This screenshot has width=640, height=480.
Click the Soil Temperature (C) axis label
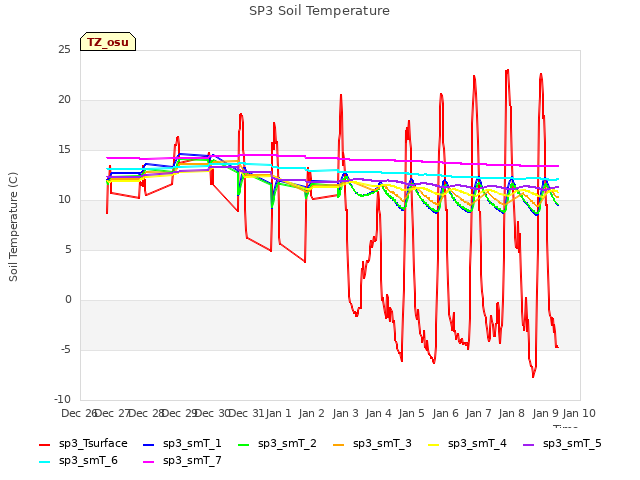(x=13, y=227)
